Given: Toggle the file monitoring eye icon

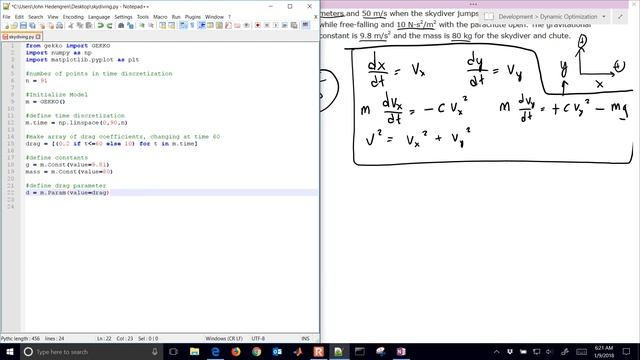Looking at the screenshot, I should 247,25.
